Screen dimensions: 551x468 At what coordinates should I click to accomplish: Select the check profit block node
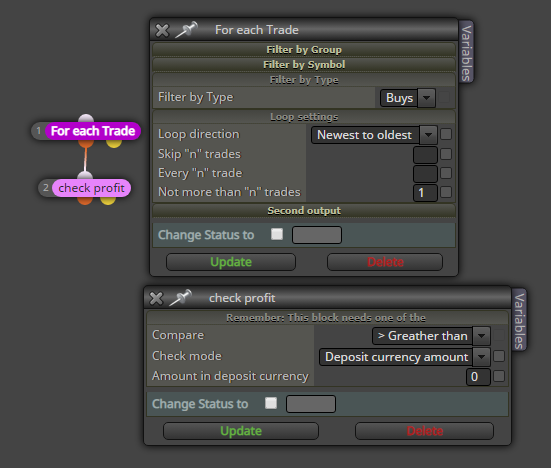click(x=91, y=188)
